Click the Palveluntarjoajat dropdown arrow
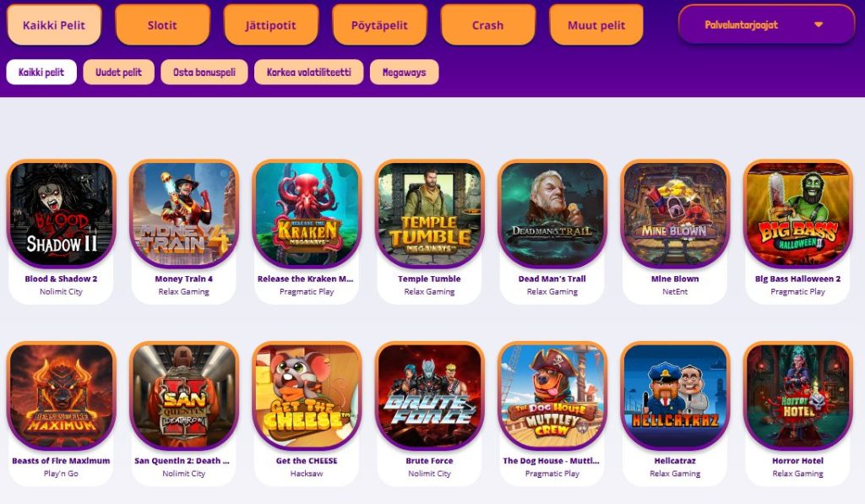Screen dimensions: 865x504 coord(819,24)
